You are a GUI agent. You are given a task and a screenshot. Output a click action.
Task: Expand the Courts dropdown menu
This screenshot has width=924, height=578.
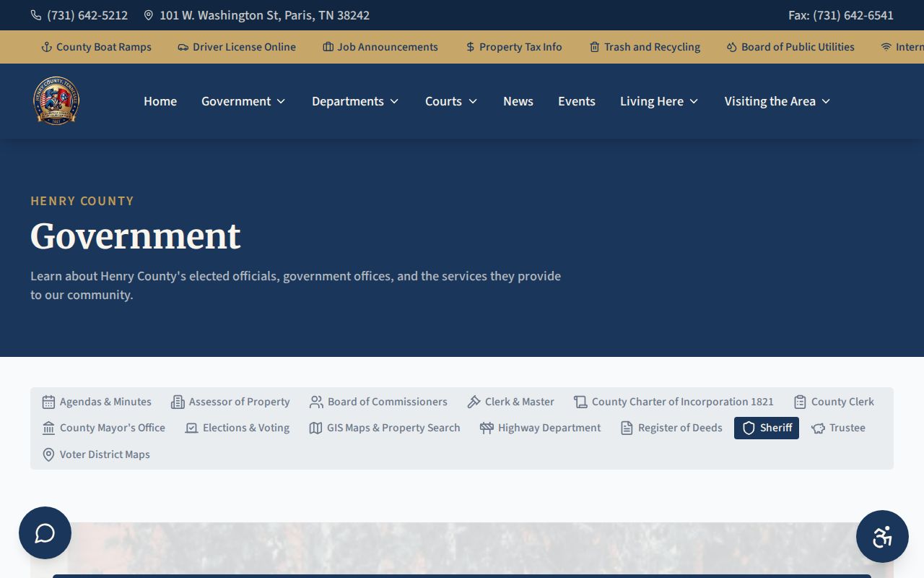pos(451,101)
